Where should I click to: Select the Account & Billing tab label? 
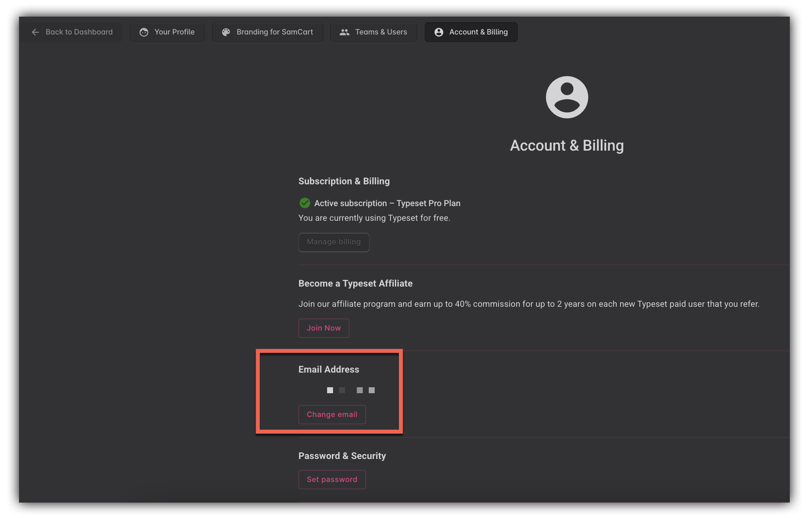478,32
